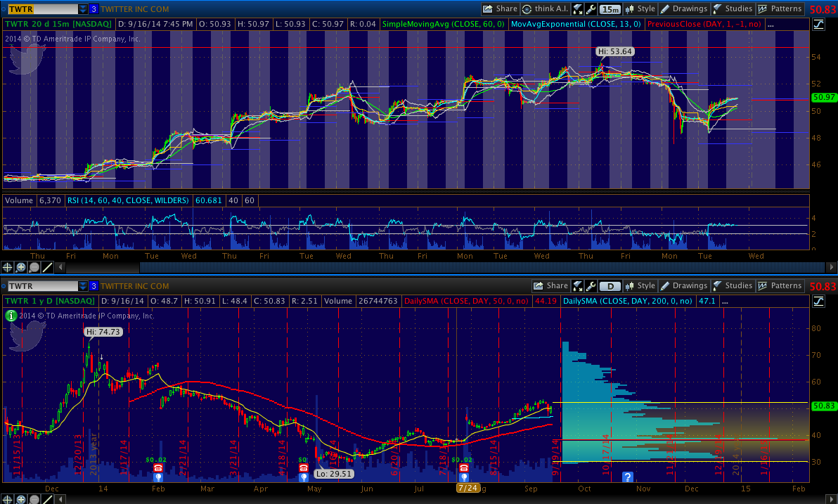Select the trendline drawing tool icon
The height and width of the screenshot is (504, 838).
tap(47, 267)
